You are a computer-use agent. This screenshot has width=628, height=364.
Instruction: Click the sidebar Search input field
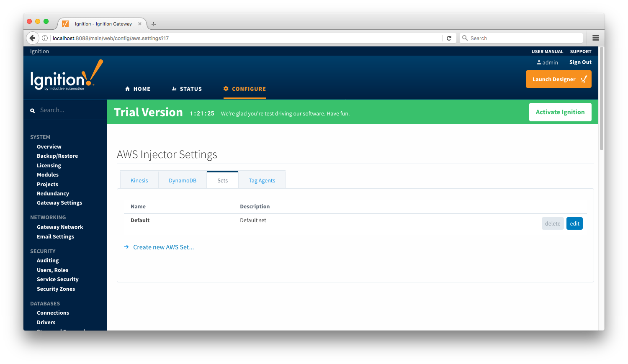[x=69, y=110]
